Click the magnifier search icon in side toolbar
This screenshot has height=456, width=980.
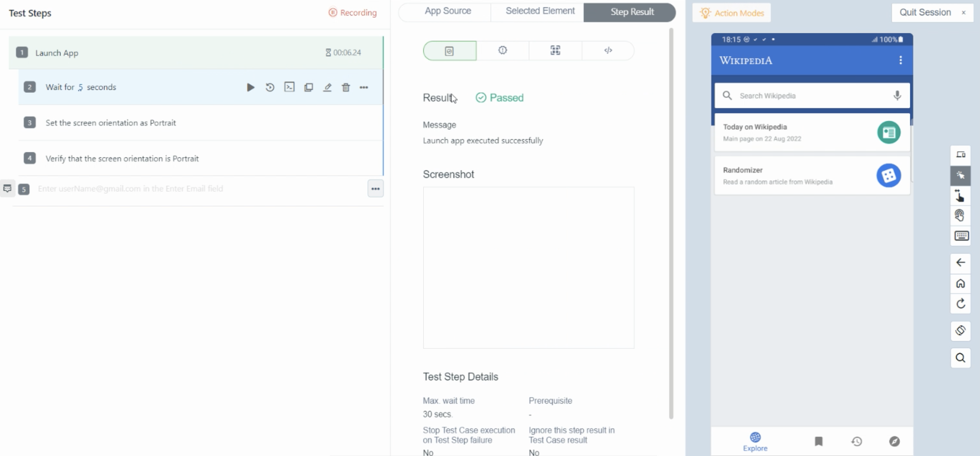pyautogui.click(x=960, y=358)
